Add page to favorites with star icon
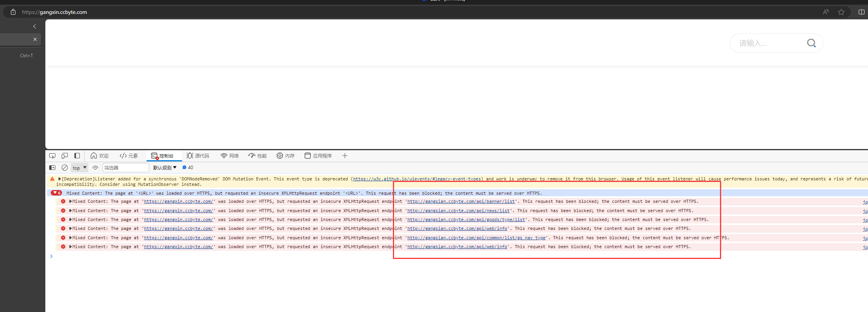 pos(841,12)
